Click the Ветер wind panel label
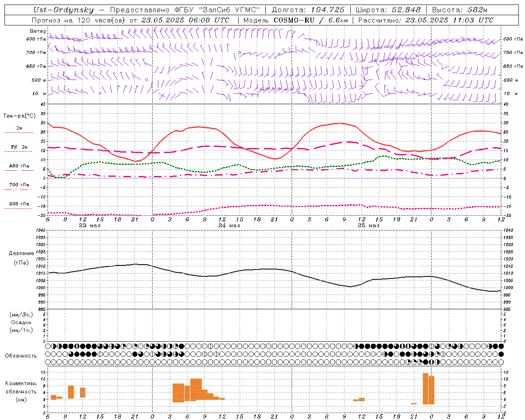 coord(38,31)
